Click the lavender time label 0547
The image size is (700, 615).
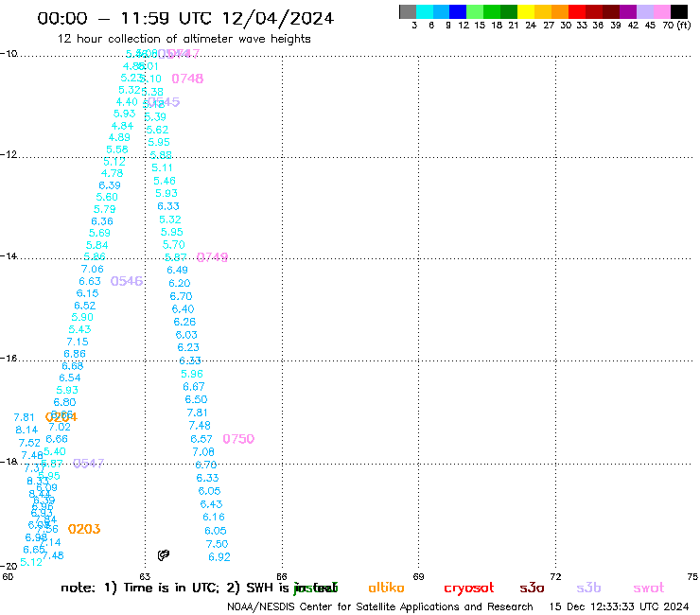point(88,464)
